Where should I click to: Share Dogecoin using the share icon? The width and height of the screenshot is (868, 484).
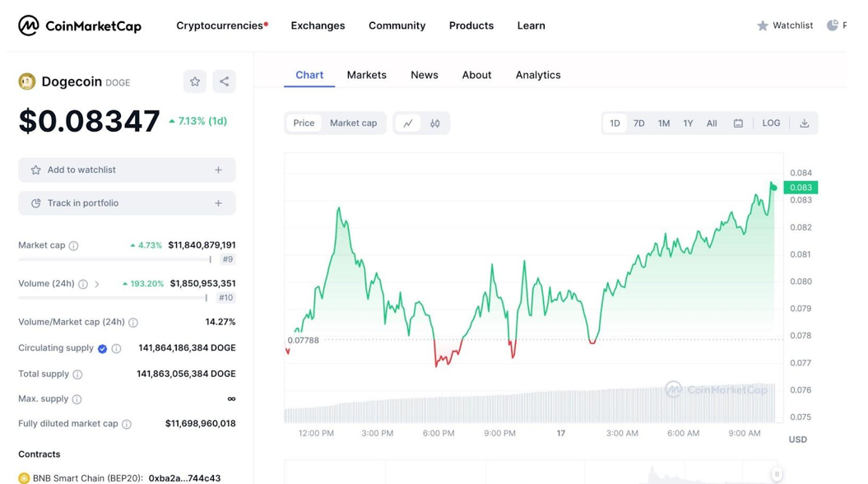[x=224, y=81]
